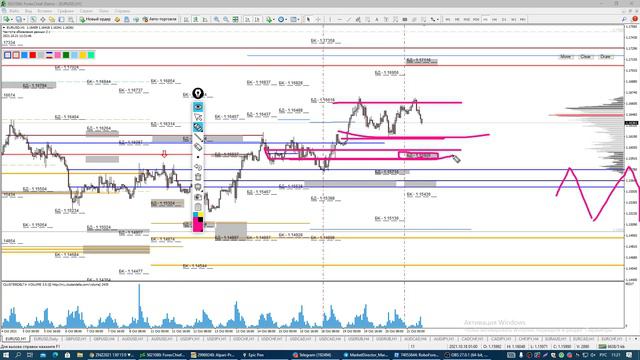Expand the periods dropdown arrow

pos(287,19)
